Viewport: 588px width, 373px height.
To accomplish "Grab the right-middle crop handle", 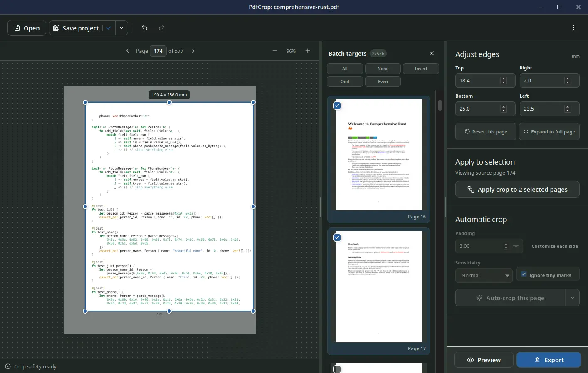I will (253, 207).
